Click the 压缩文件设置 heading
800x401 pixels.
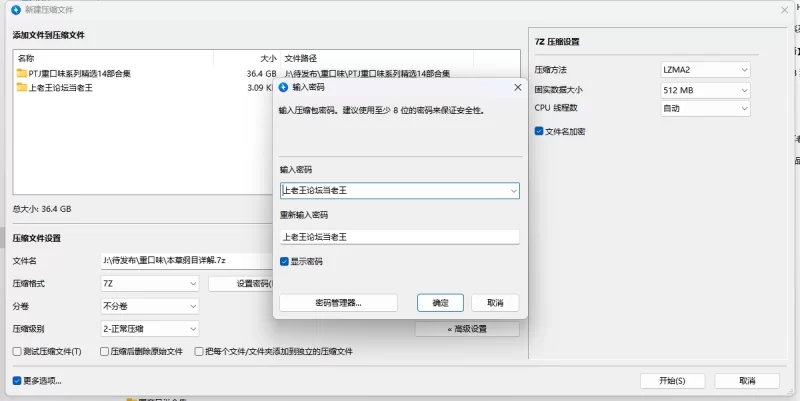37,238
